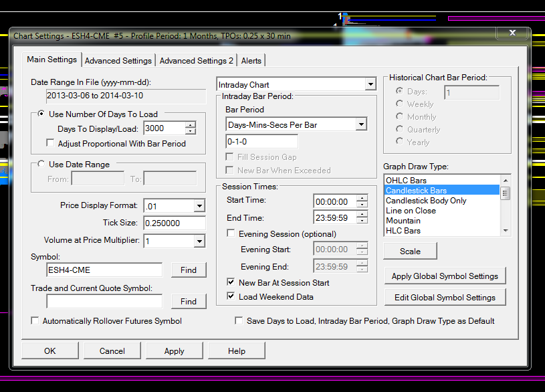Click the Days To Display/Load field
Image resolution: width=545 pixels, height=392 pixels.
tap(164, 128)
